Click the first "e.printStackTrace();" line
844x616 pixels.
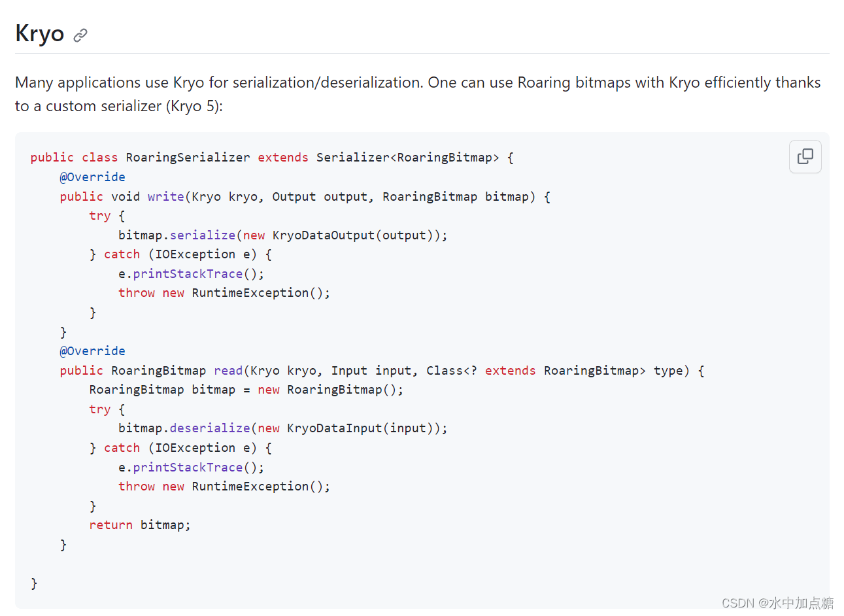191,274
